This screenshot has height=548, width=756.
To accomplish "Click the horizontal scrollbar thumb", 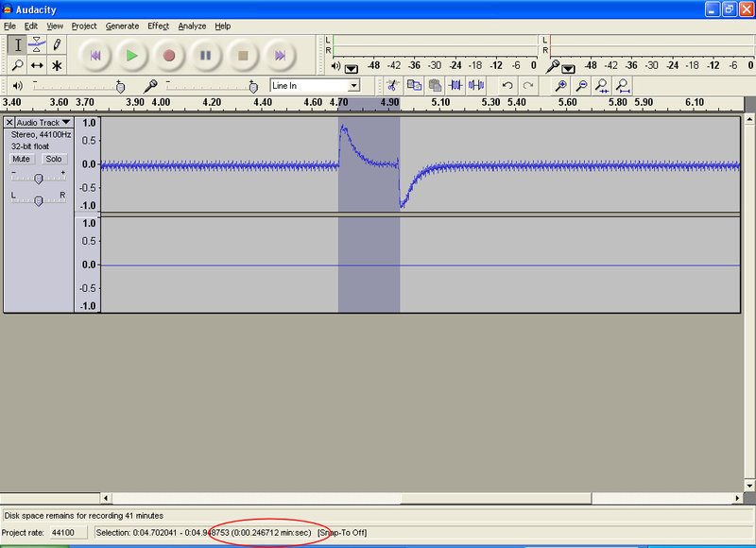I will tap(496, 498).
